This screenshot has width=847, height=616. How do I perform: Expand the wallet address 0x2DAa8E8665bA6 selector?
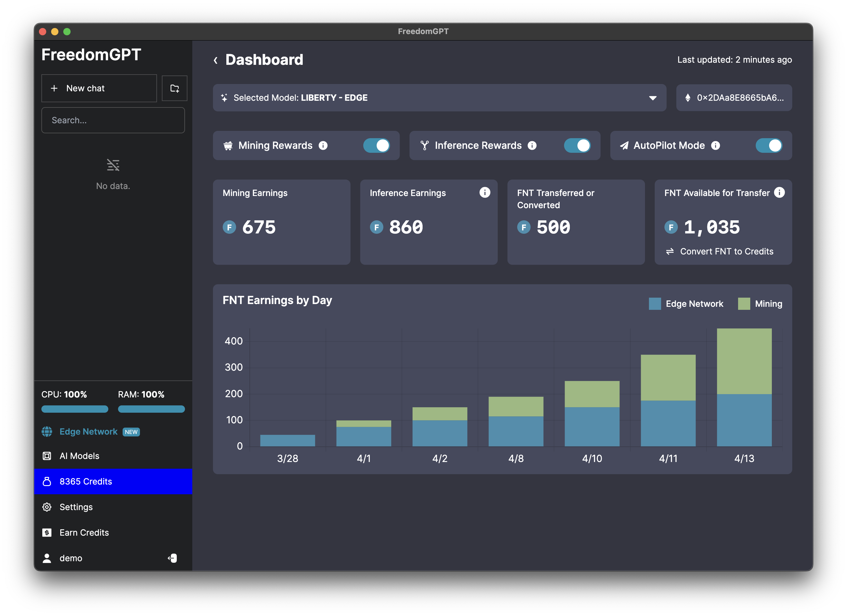click(734, 98)
